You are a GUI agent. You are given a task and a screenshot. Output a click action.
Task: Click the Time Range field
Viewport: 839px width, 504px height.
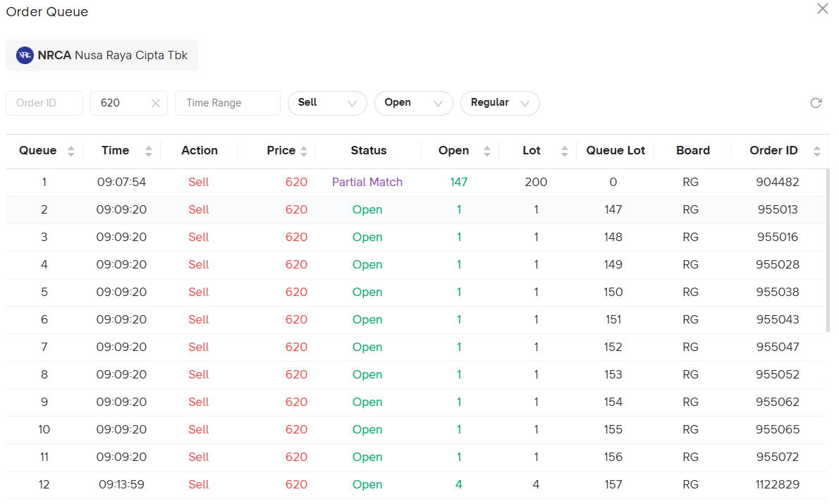click(227, 103)
